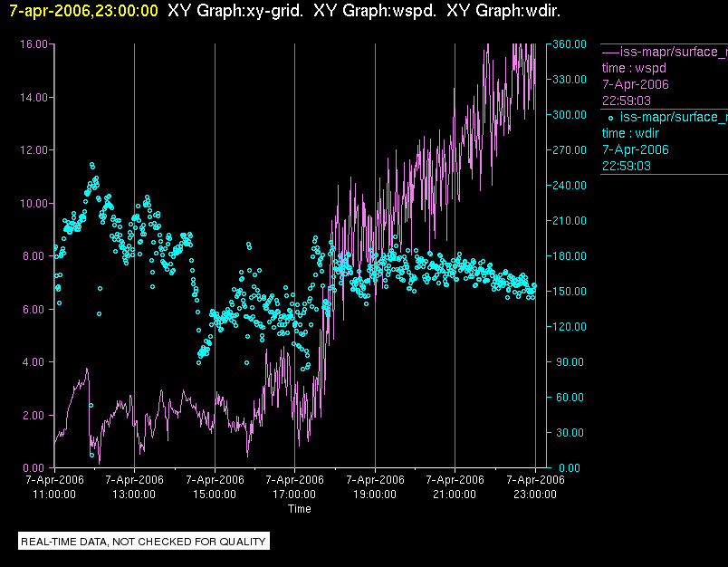
Task: Click the 'Time' x-axis title
Action: [x=300, y=509]
